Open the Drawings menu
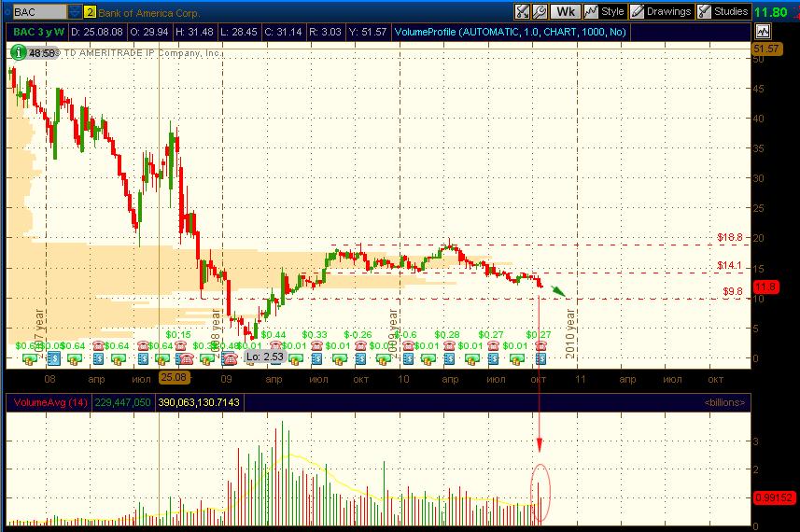800x532 pixels. 661,12
